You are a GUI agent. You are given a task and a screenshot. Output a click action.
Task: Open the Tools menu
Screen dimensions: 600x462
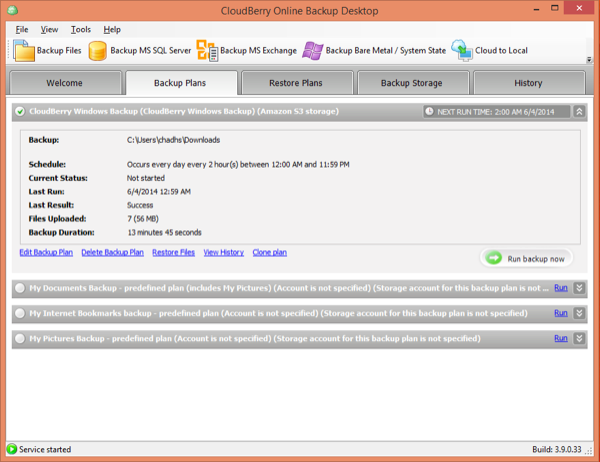coord(81,29)
